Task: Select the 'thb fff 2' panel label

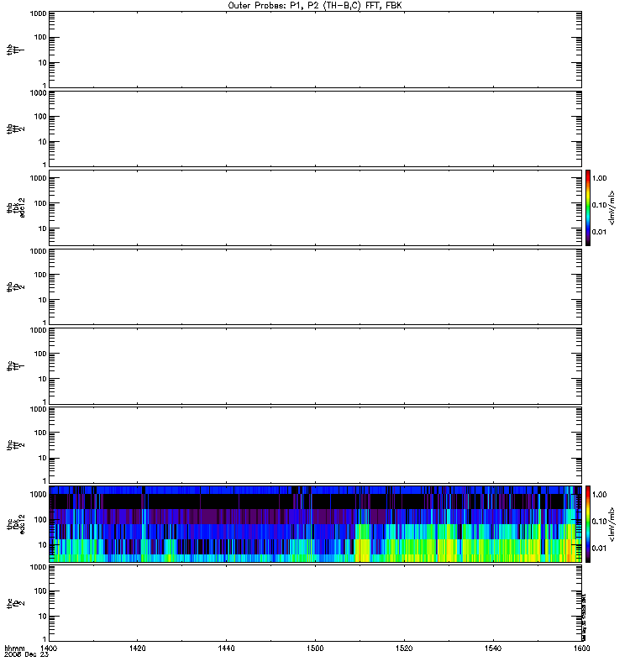Action: [15, 129]
